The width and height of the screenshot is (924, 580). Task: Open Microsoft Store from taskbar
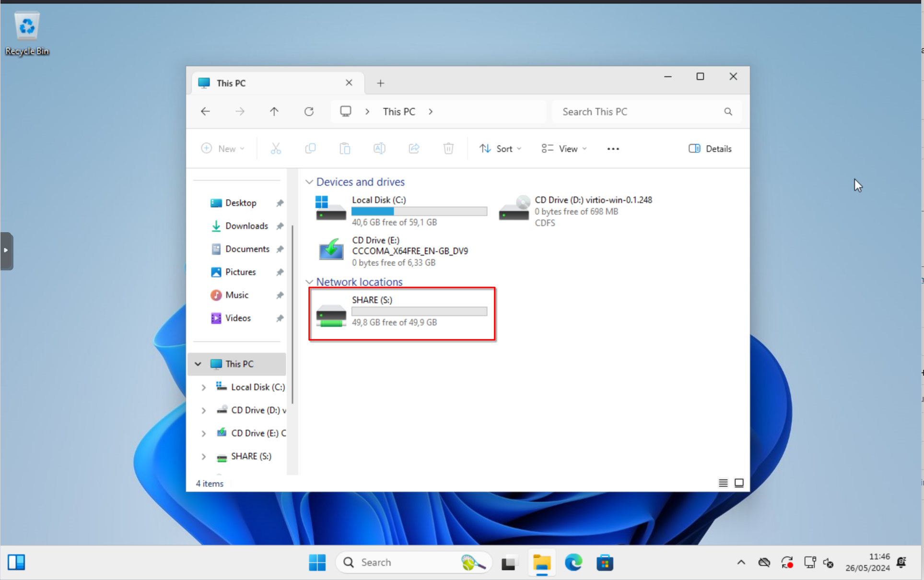point(605,562)
